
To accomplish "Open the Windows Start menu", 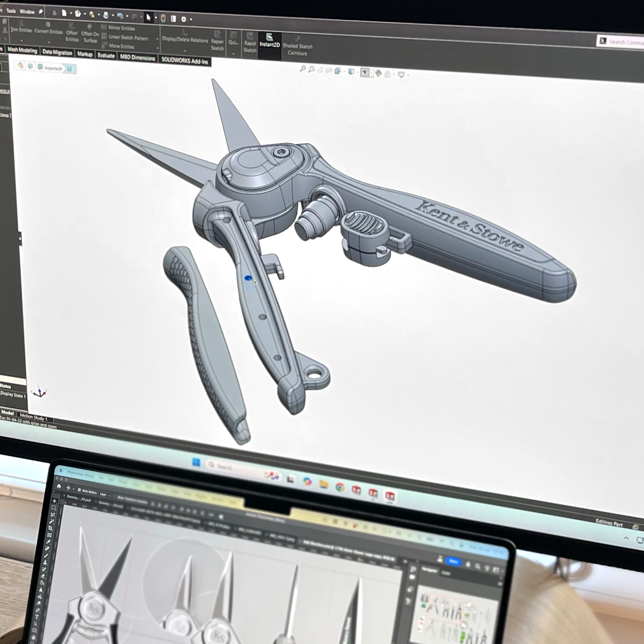I will [196, 462].
